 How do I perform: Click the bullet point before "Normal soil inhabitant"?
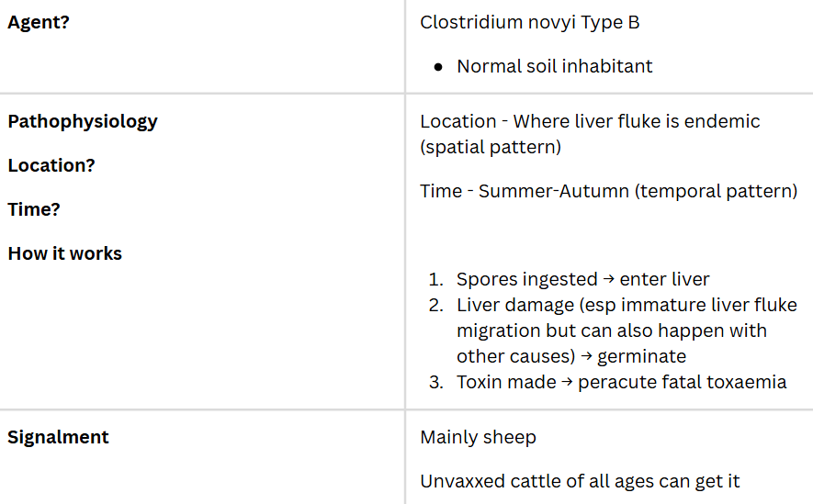tap(438, 67)
